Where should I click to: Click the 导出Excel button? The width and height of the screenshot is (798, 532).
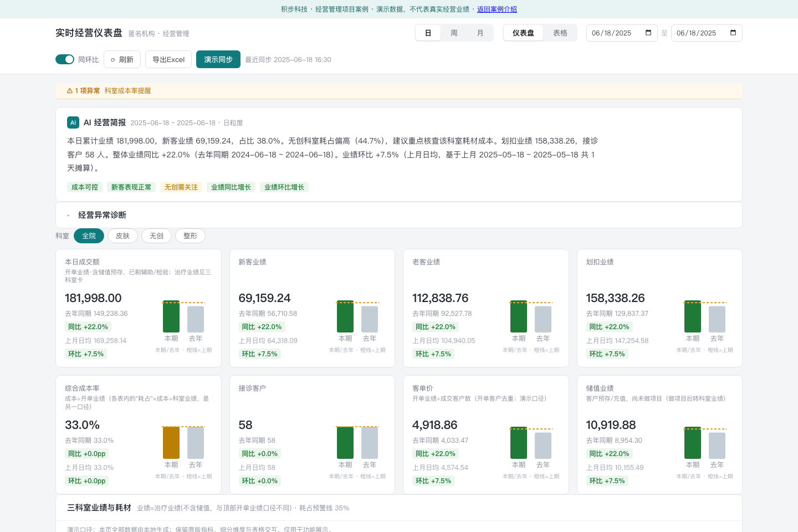[168, 59]
